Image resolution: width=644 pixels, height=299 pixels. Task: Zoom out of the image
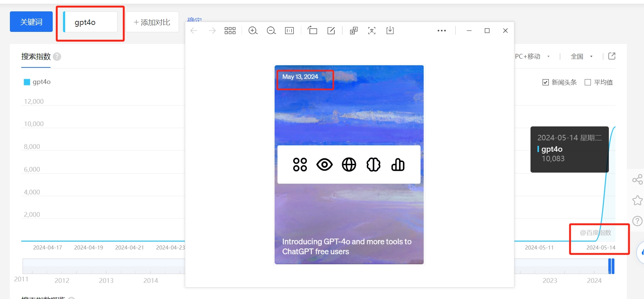(x=271, y=31)
